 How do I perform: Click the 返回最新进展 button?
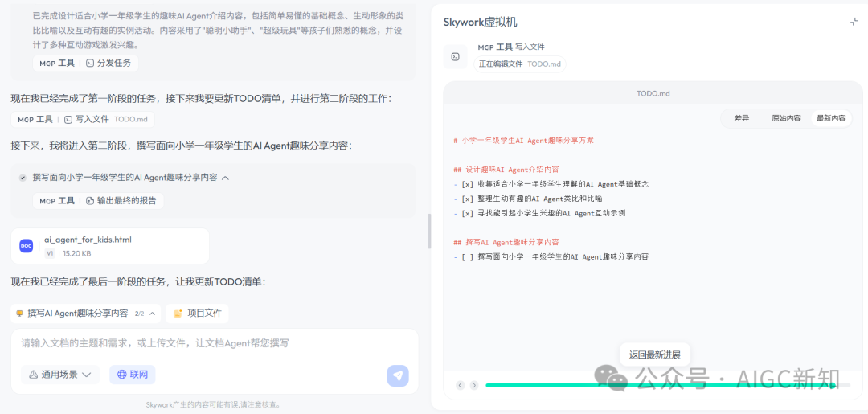[655, 355]
